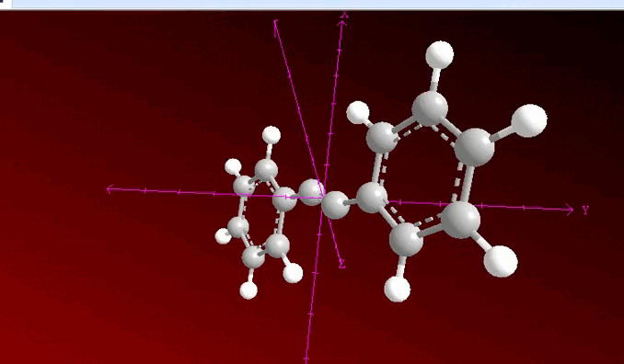
Task: Select the hydrogen on the large ring nearest the X axis
Action: (x=358, y=112)
